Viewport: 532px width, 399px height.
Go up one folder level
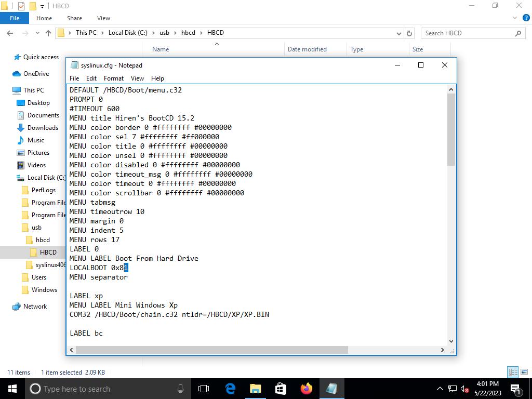(x=48, y=33)
